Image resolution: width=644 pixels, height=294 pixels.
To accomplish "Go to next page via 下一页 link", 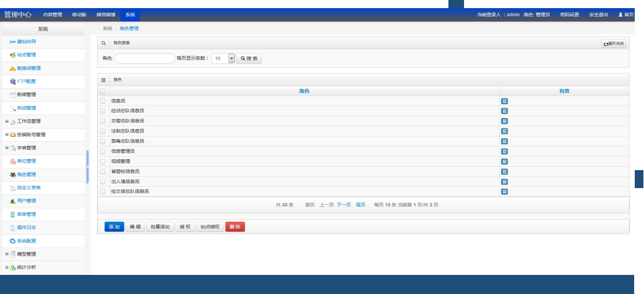I will click(x=344, y=205).
